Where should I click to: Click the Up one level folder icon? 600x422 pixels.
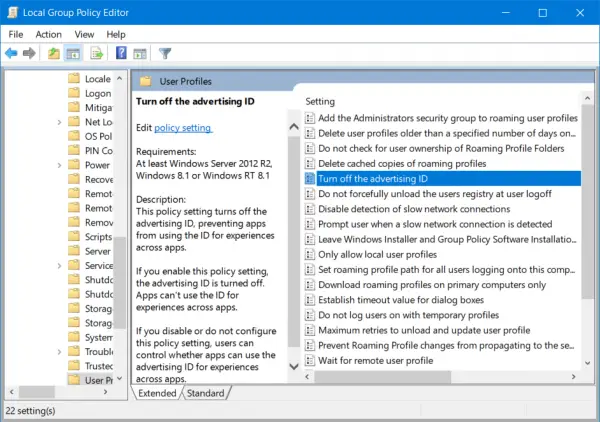pos(54,53)
